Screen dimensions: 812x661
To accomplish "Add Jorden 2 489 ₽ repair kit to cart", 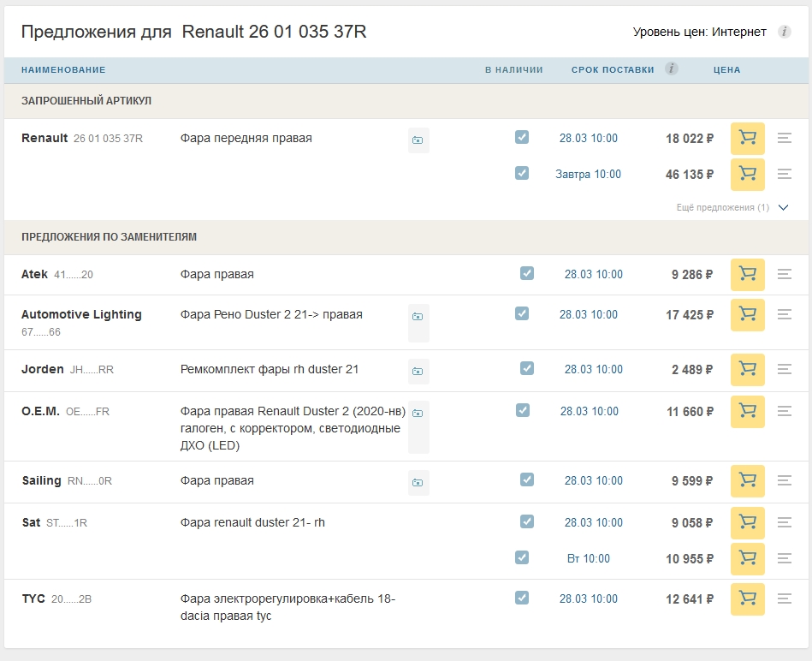I will click(x=747, y=369).
